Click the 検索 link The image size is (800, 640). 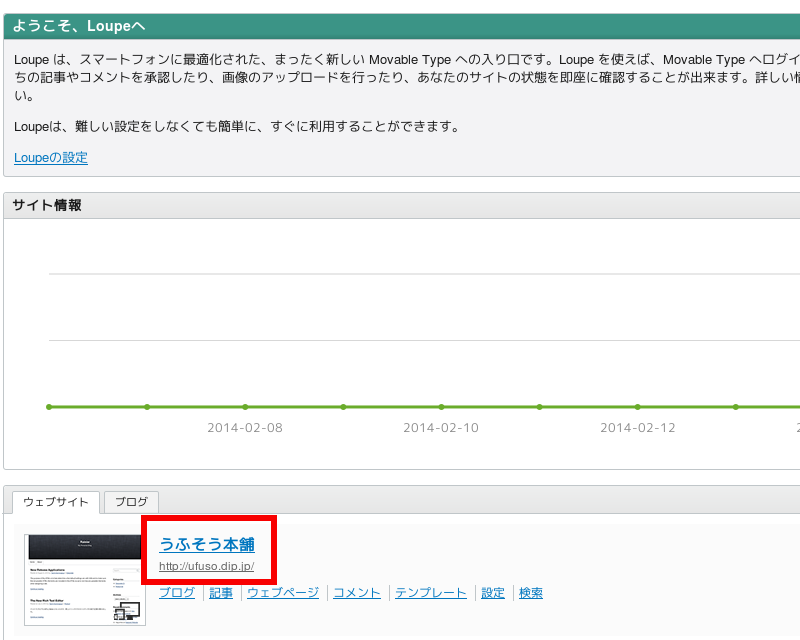coord(531,593)
